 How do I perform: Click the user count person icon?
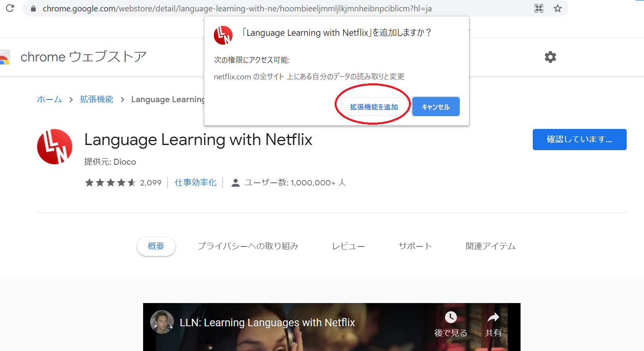pyautogui.click(x=236, y=183)
